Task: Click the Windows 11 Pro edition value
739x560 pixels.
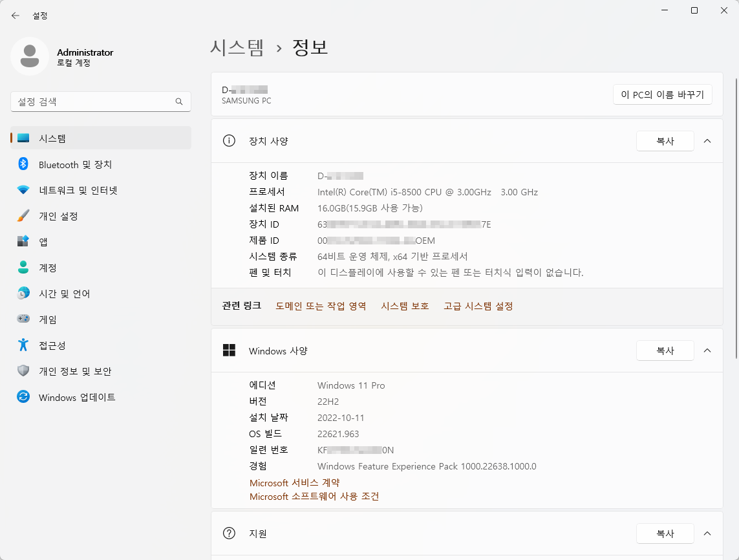Action: coord(351,385)
